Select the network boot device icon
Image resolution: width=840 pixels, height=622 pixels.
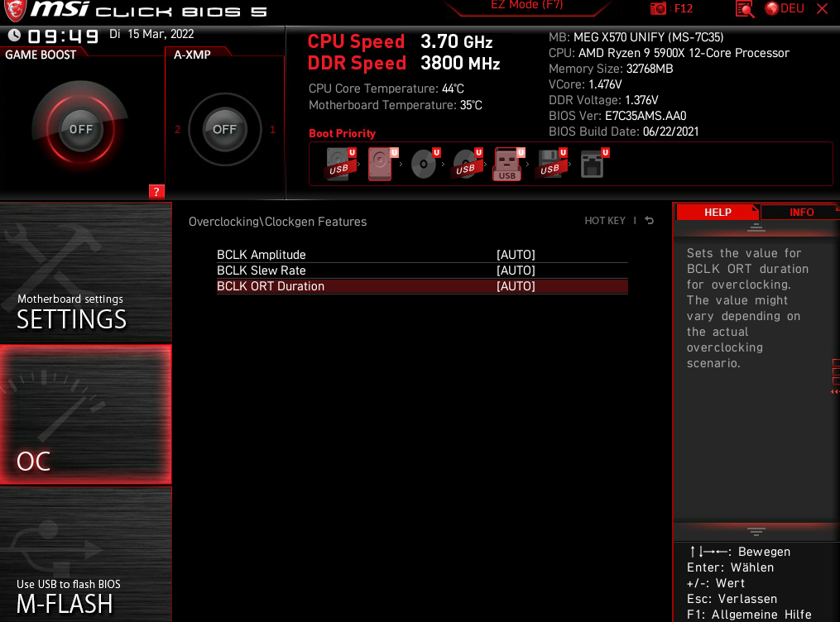pyautogui.click(x=594, y=165)
